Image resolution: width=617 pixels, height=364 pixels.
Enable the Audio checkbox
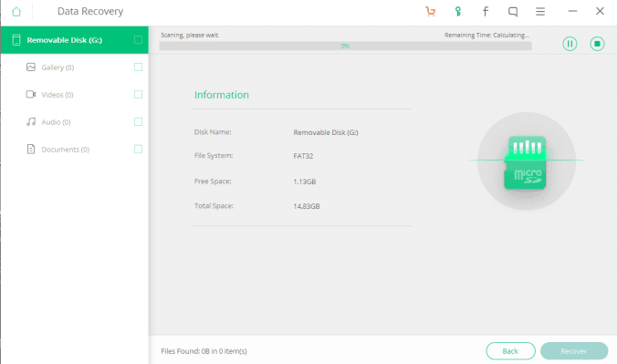pyautogui.click(x=138, y=122)
